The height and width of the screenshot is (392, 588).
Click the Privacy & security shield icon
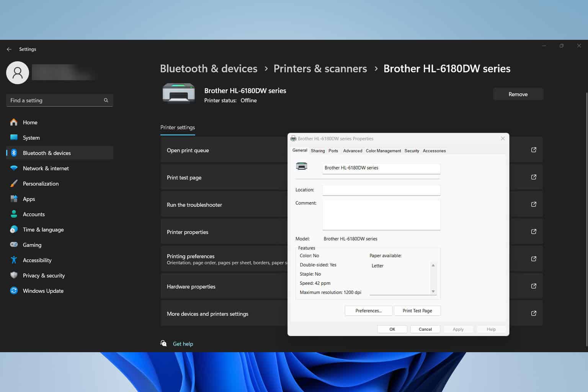click(x=14, y=275)
